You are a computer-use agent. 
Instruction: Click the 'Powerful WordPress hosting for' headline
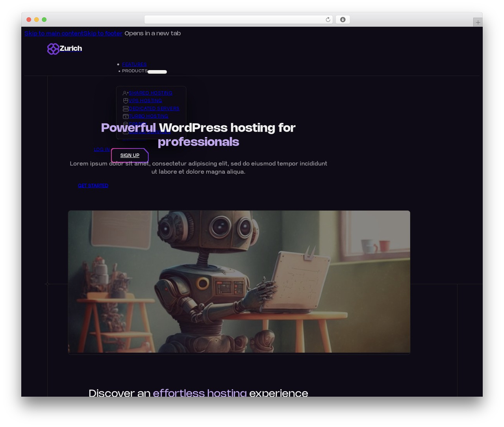(198, 128)
